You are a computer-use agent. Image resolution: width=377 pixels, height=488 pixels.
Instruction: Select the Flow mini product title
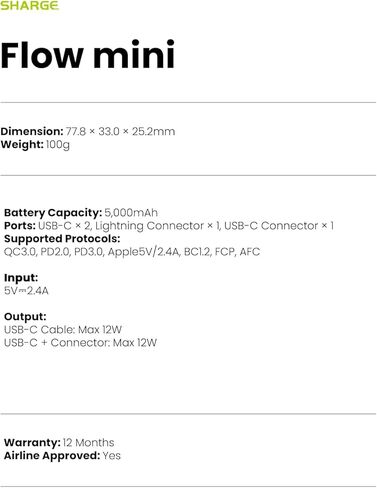(x=88, y=55)
